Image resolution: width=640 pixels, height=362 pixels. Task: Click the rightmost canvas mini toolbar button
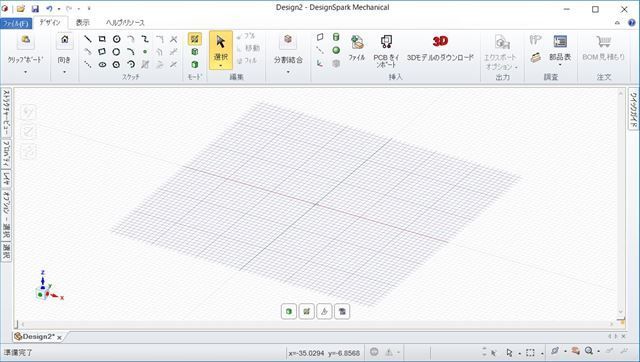[x=342, y=311]
